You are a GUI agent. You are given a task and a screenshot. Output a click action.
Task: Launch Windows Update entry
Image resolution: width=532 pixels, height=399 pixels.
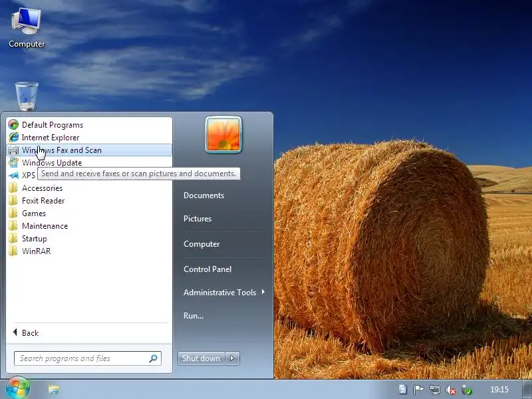[x=89, y=162]
